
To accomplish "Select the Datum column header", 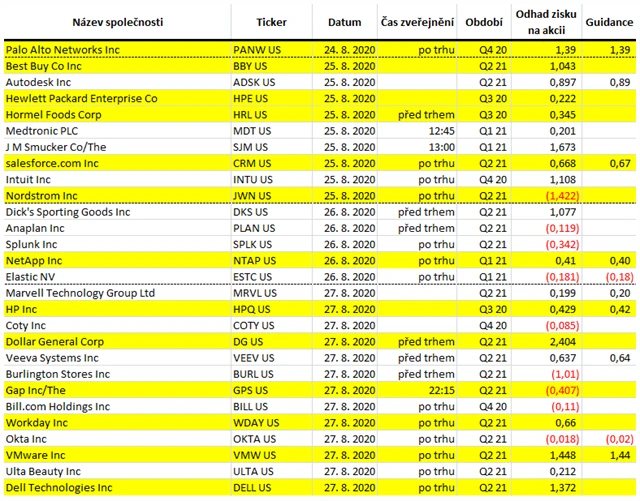I will click(345, 22).
